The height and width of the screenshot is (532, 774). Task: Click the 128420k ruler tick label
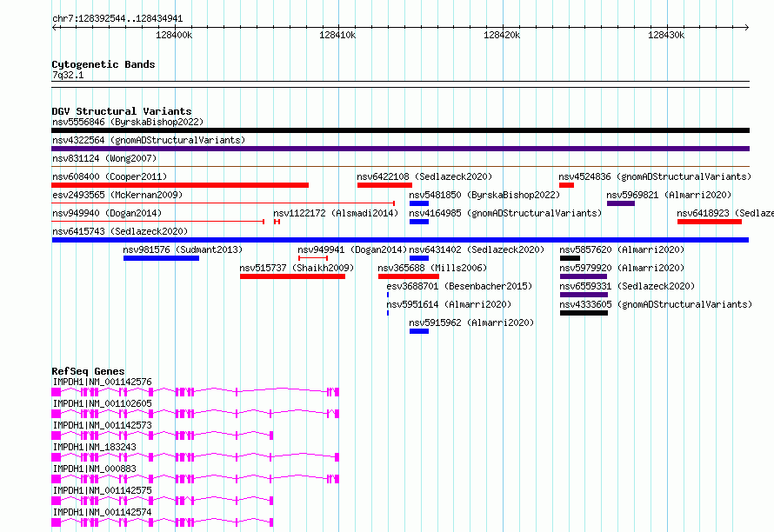pos(502,35)
